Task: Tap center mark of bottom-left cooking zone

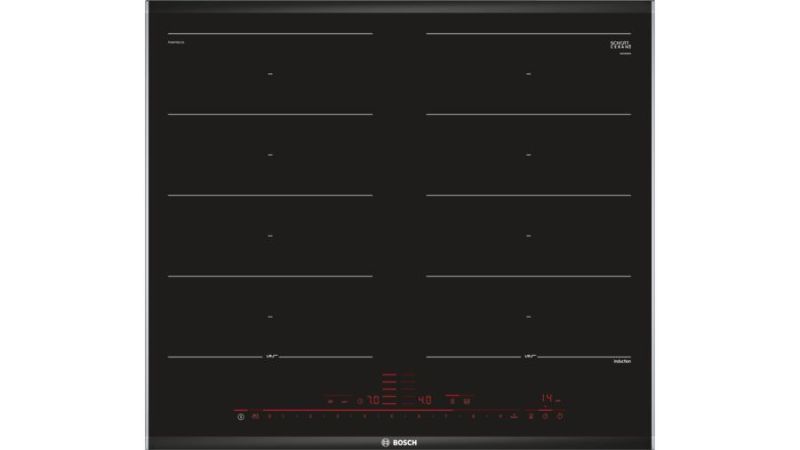Action: pos(270,317)
